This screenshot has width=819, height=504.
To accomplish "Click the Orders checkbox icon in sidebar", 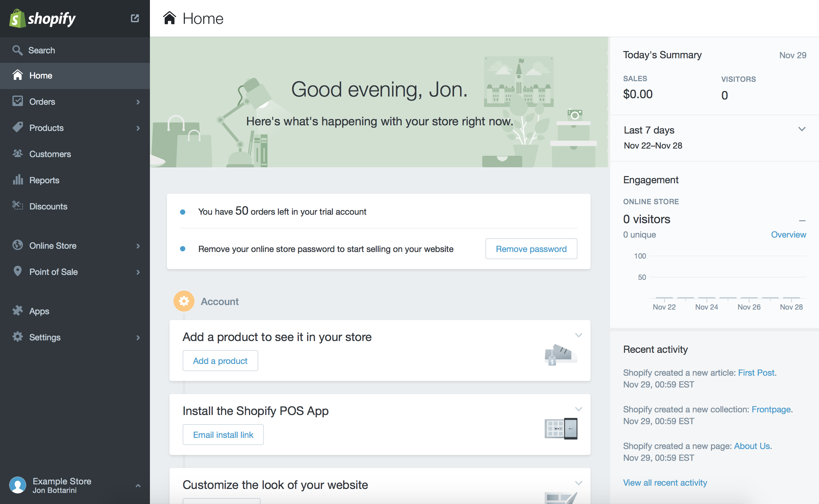I will tap(18, 101).
